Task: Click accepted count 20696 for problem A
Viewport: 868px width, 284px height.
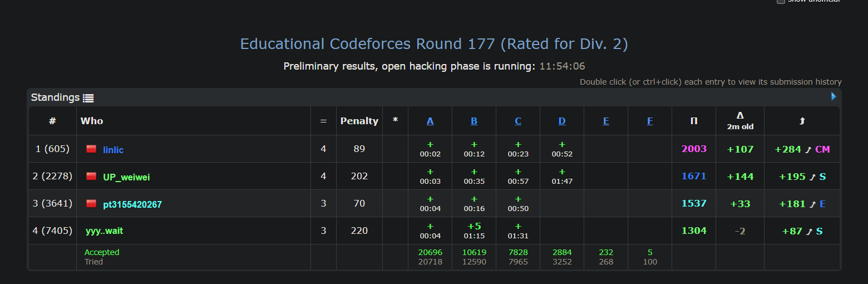Action: (430, 252)
